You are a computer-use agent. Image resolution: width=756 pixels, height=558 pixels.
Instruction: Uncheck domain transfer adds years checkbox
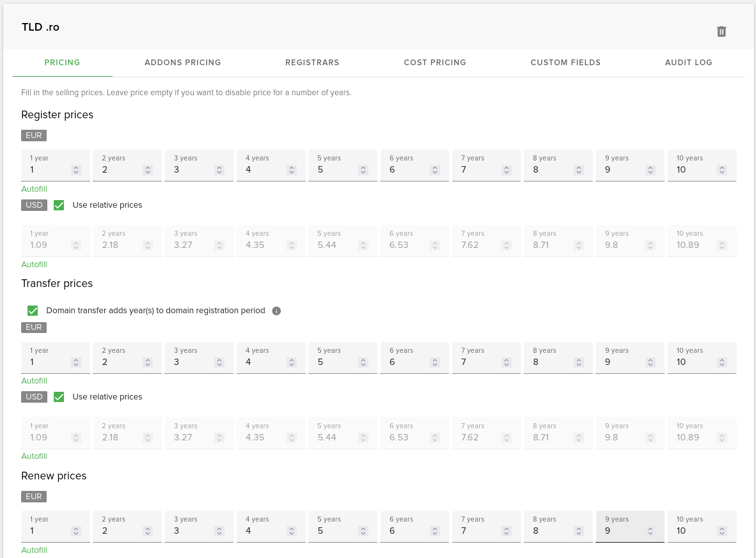tap(33, 311)
